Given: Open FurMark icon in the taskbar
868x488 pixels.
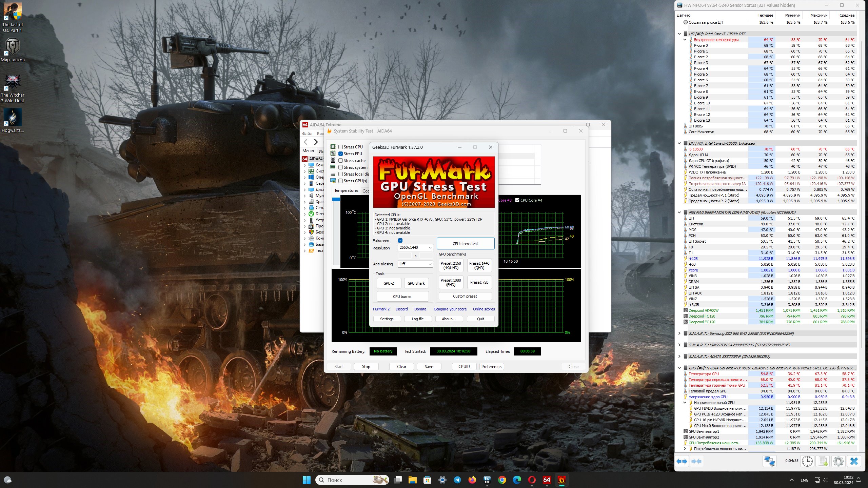Looking at the screenshot, I should (561, 480).
